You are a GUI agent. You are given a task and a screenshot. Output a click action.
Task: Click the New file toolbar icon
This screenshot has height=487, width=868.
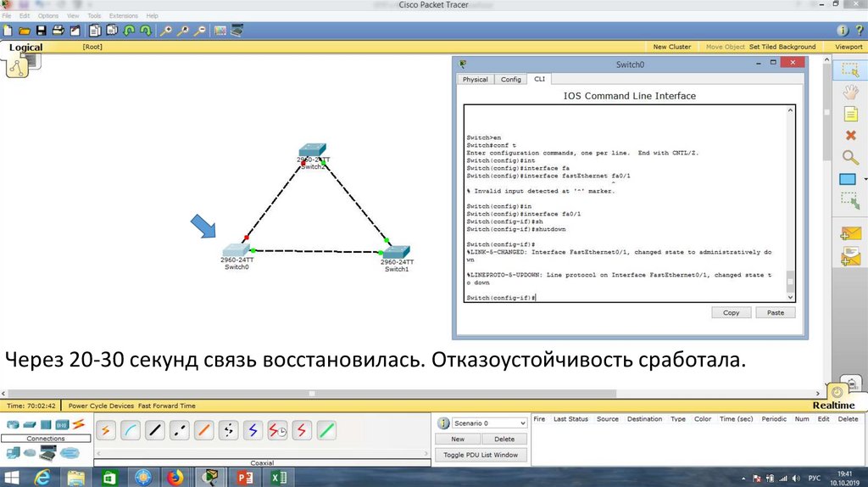pyautogui.click(x=8, y=31)
